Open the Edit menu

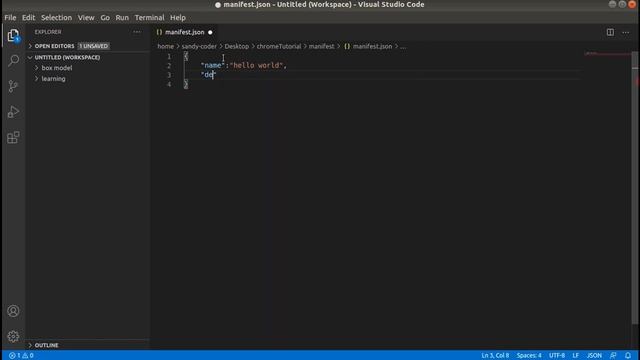click(28, 18)
